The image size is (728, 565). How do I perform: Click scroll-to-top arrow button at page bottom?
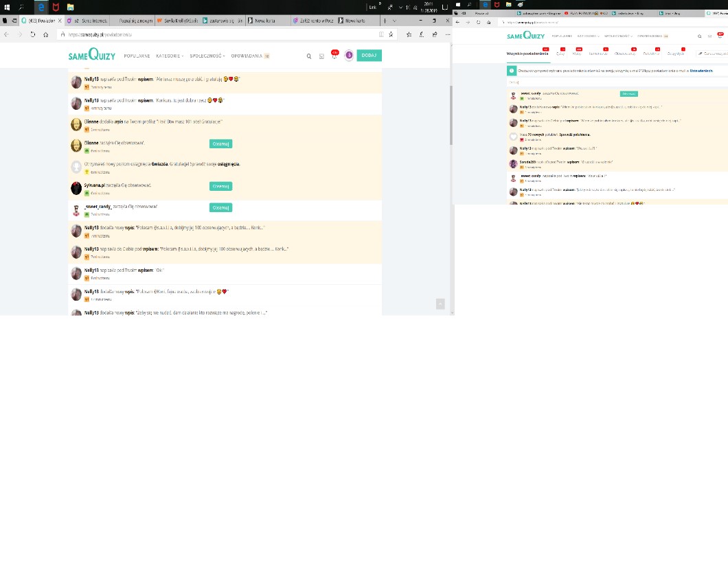point(440,303)
